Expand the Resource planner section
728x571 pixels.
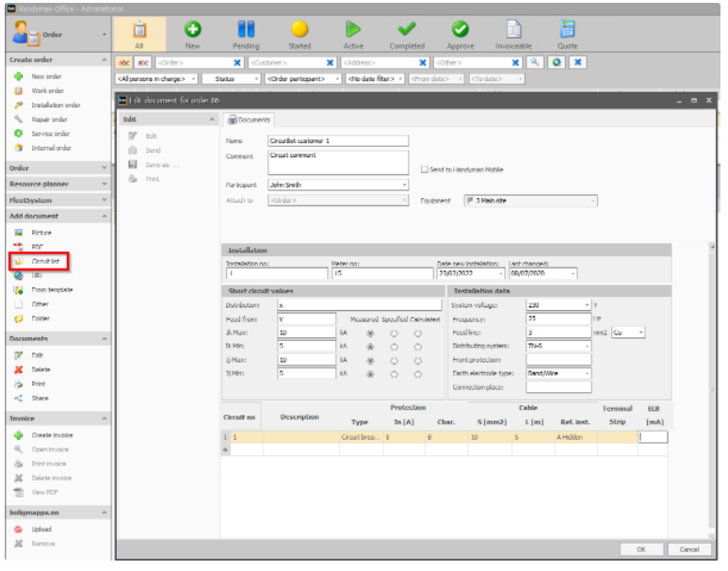tap(58, 185)
